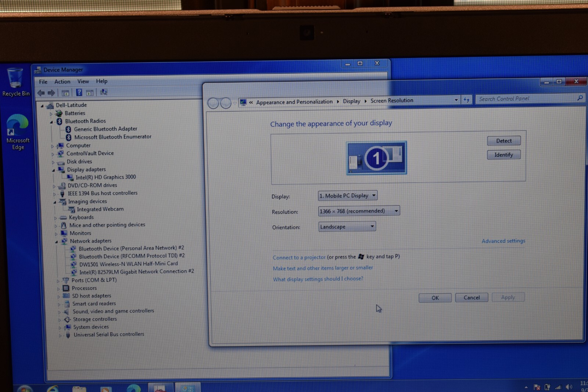
Task: Collapse the Display adapters category
Action: coord(53,170)
